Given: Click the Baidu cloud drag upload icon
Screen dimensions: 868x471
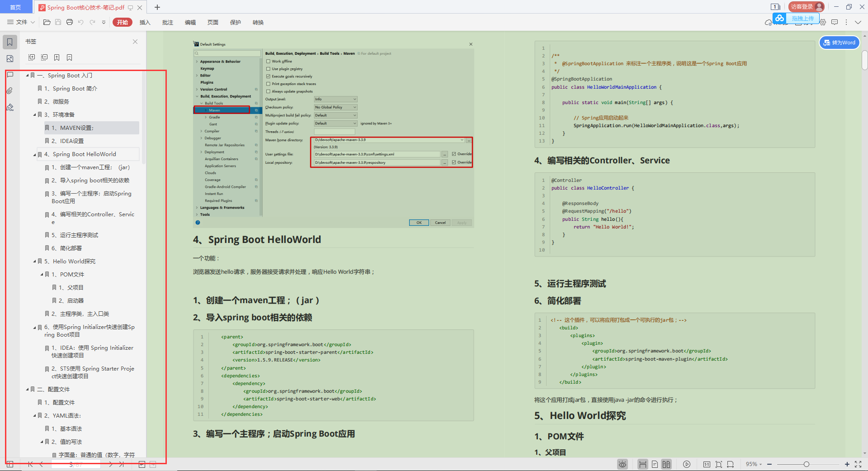Looking at the screenshot, I should 796,18.
